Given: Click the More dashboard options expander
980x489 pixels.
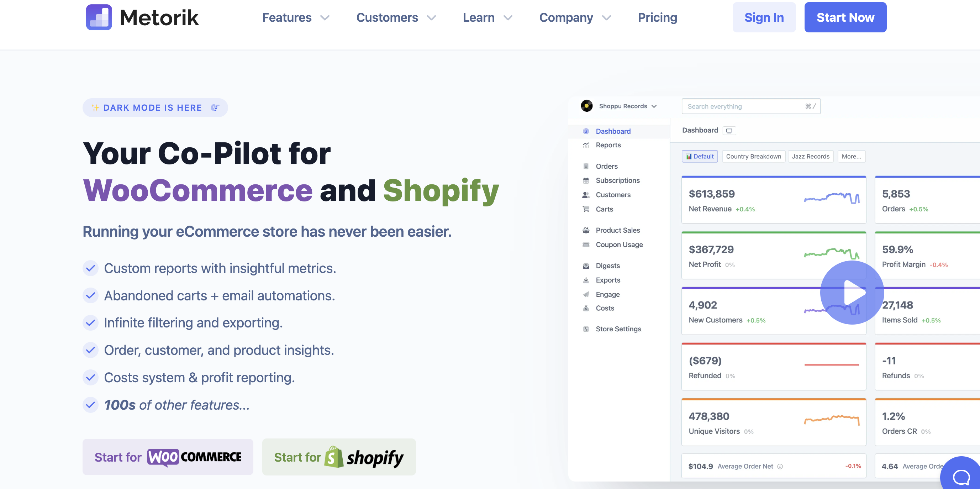Looking at the screenshot, I should 852,156.
